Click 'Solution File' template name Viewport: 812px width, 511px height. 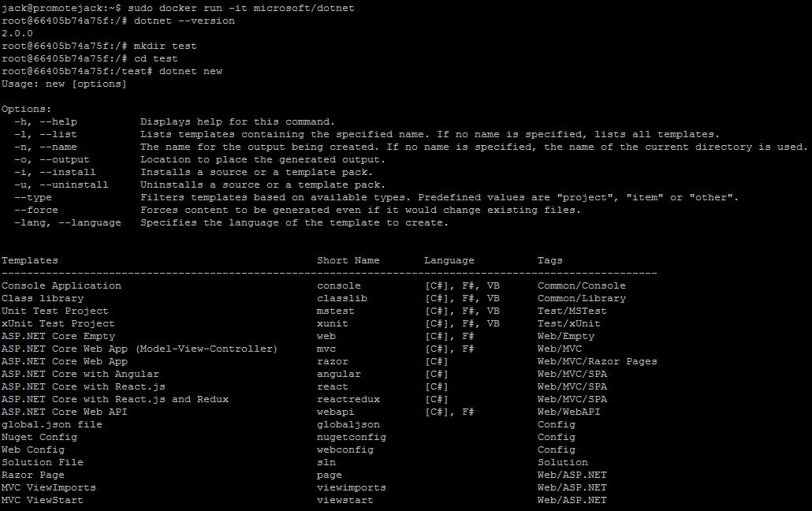[43, 462]
